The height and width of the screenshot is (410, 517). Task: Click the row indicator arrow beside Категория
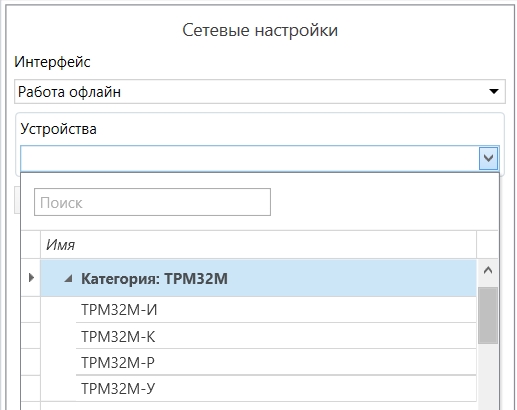coord(31,277)
